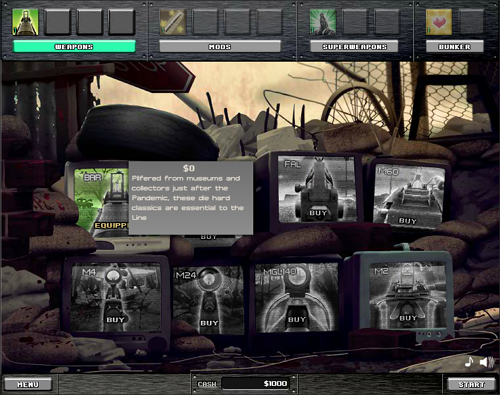Buy the M24 sniper rifle

pyautogui.click(x=209, y=323)
